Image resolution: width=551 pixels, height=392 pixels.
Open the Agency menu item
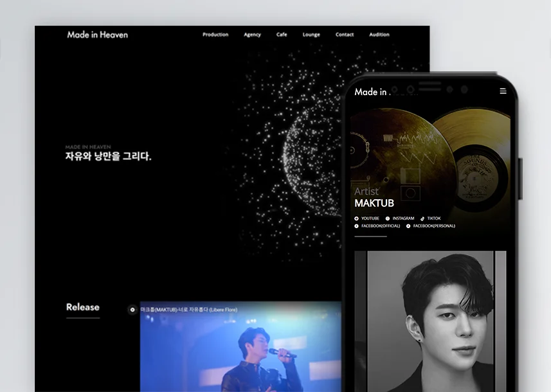point(252,35)
